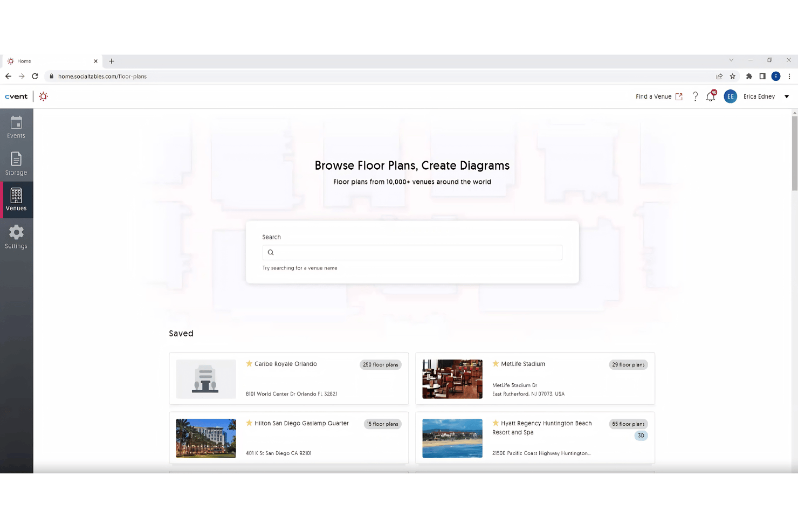Open the notifications bell
The width and height of the screenshot is (798, 532).
pos(711,96)
